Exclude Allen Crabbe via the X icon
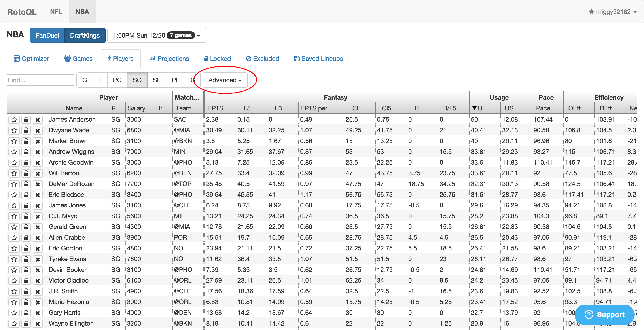Image resolution: width=644 pixels, height=330 pixels. click(x=38, y=238)
